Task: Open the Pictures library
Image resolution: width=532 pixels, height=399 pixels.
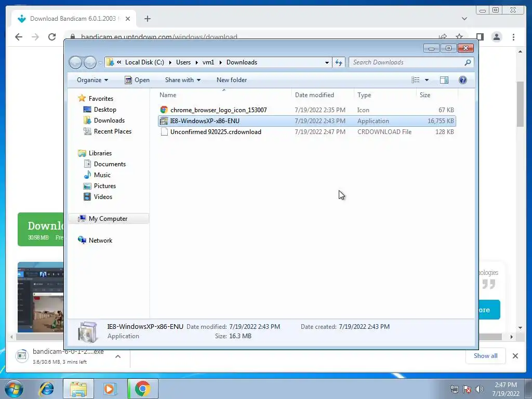Action: pos(104,185)
